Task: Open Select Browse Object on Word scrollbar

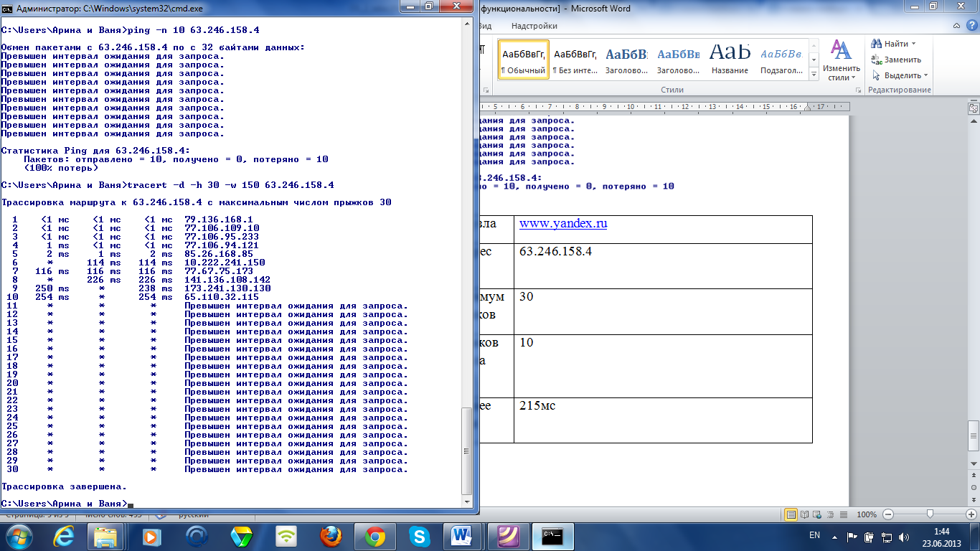Action: [974, 486]
